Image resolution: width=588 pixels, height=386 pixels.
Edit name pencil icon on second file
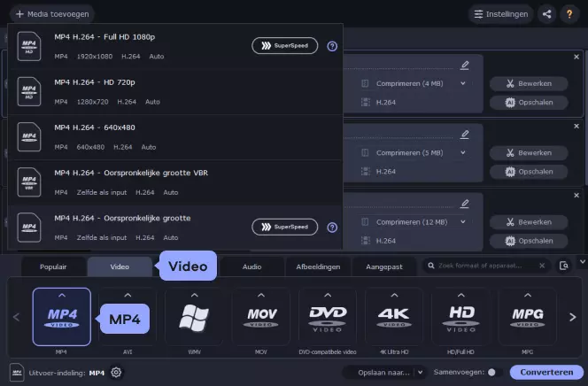465,135
